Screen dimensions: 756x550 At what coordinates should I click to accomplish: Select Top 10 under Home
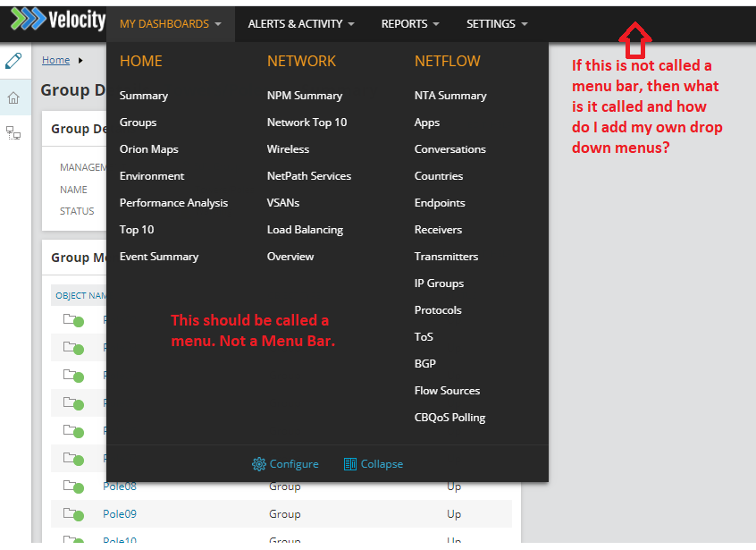[137, 230]
